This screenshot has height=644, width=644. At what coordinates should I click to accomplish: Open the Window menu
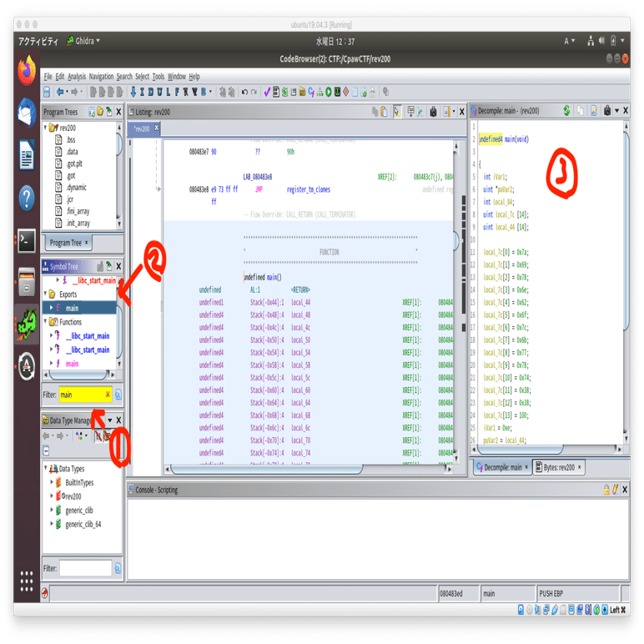pos(177,77)
